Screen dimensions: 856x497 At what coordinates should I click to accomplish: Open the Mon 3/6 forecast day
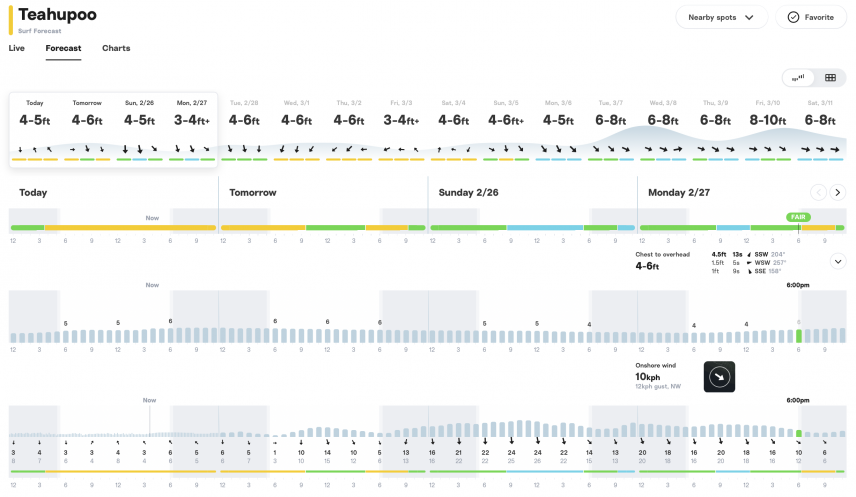(558, 130)
